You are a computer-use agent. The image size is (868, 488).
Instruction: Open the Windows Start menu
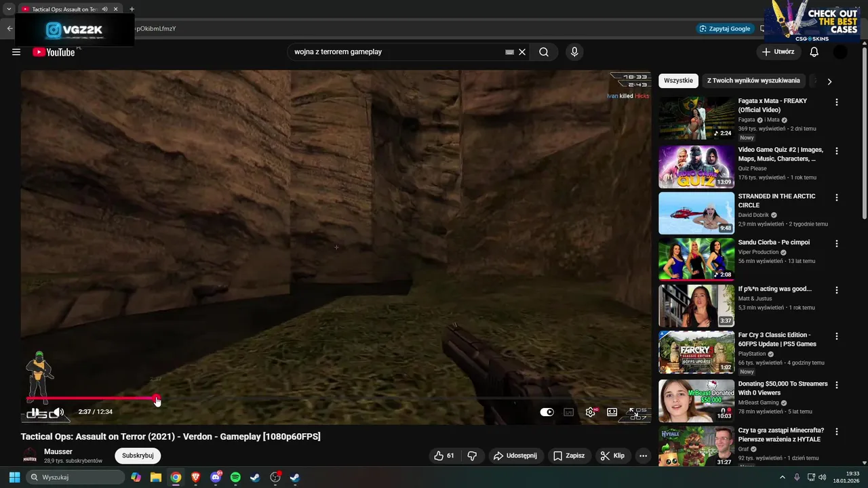click(14, 477)
